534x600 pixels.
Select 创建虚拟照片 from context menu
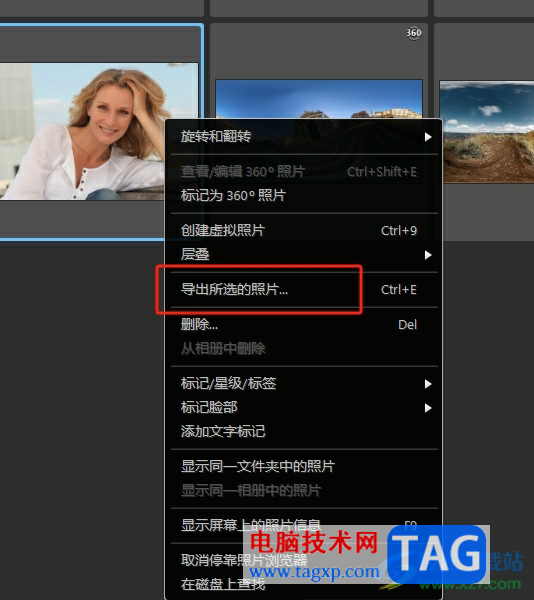(304, 230)
